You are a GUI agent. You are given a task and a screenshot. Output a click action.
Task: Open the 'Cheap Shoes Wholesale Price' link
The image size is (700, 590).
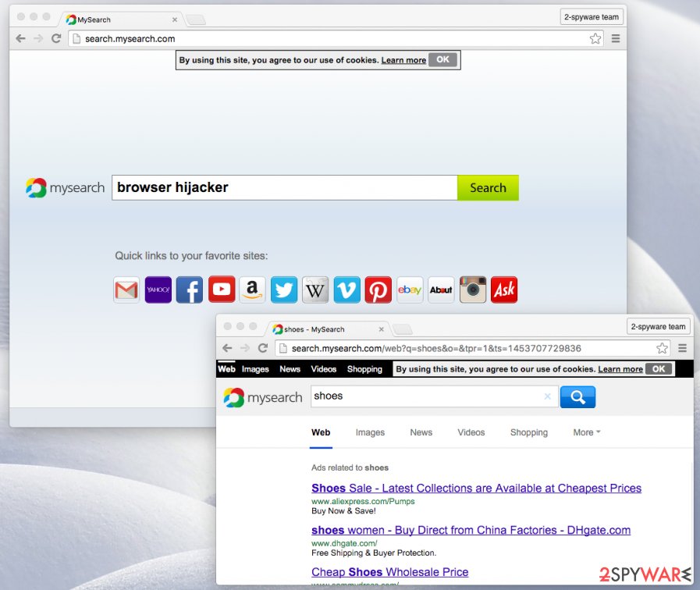coord(389,572)
